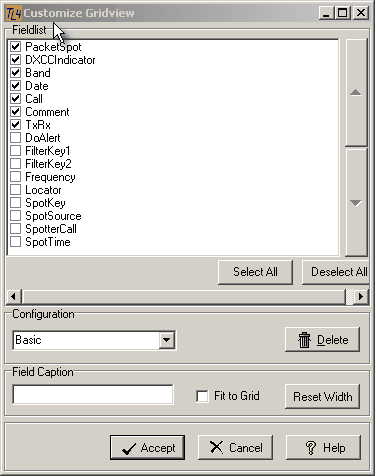The width and height of the screenshot is (375, 476).
Task: Enable the FilterKey1 field checkbox
Action: pyautogui.click(x=15, y=151)
